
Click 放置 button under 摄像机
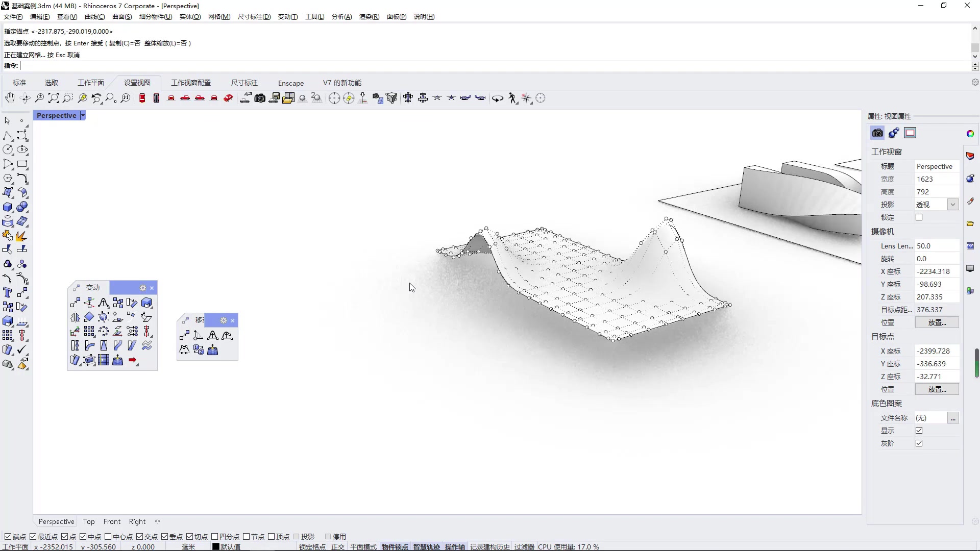tap(937, 322)
